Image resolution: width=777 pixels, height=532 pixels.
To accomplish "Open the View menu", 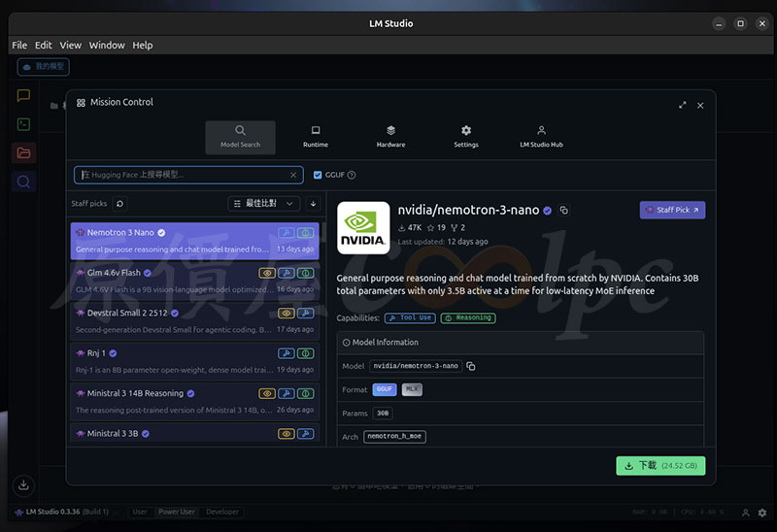I will coord(70,45).
